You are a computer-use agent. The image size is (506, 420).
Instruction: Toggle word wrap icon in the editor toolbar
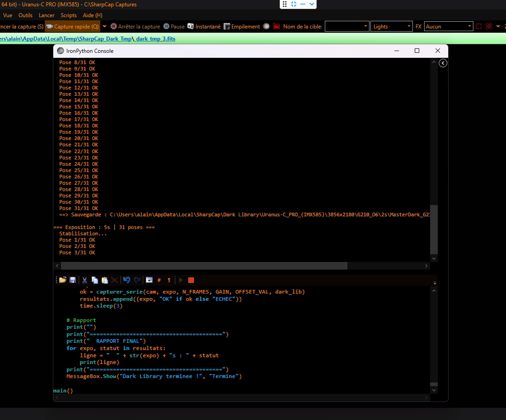[149, 280]
